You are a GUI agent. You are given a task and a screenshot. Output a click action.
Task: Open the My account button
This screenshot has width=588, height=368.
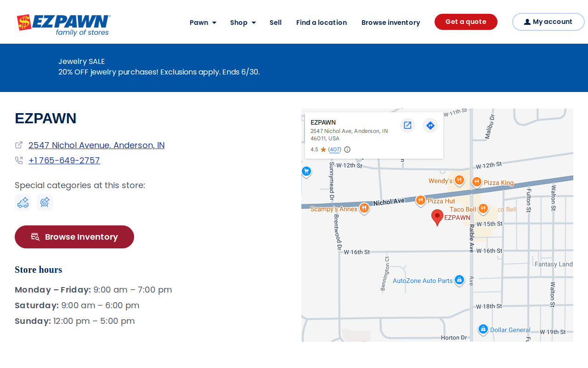click(x=548, y=22)
